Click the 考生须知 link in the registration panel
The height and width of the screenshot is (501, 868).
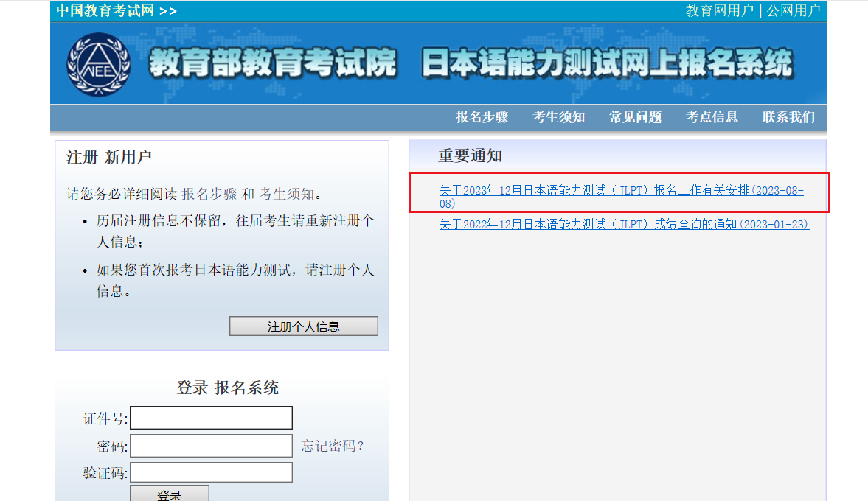pos(286,195)
